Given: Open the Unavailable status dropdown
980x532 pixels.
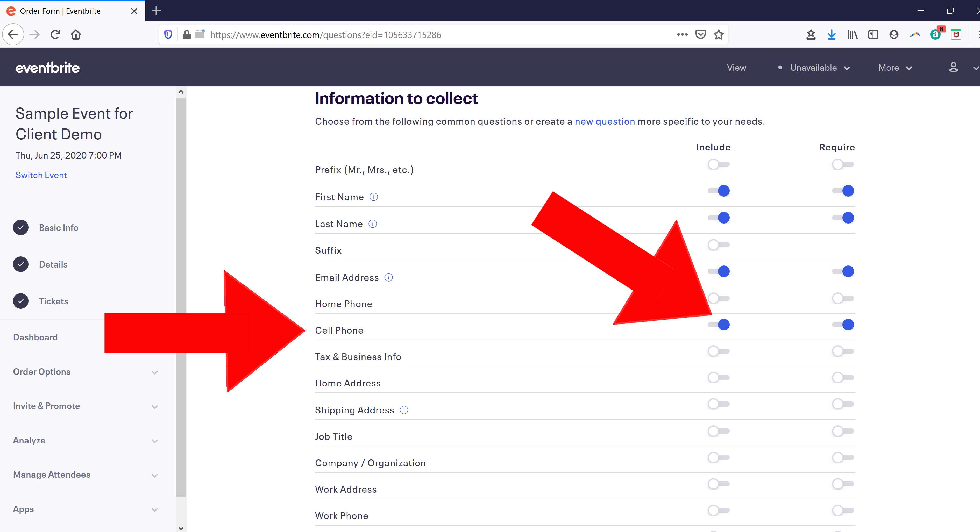Looking at the screenshot, I should (x=814, y=68).
